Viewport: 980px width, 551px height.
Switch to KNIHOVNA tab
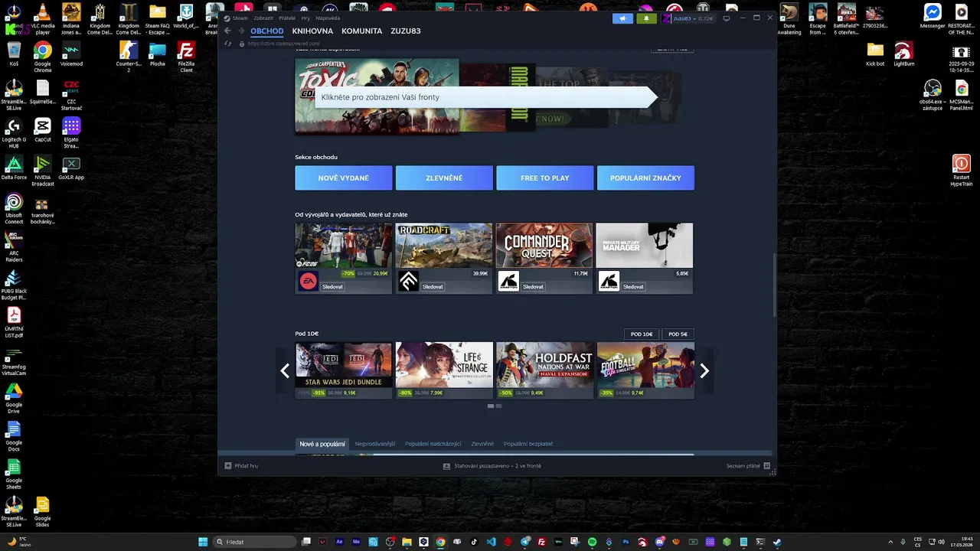[312, 31]
